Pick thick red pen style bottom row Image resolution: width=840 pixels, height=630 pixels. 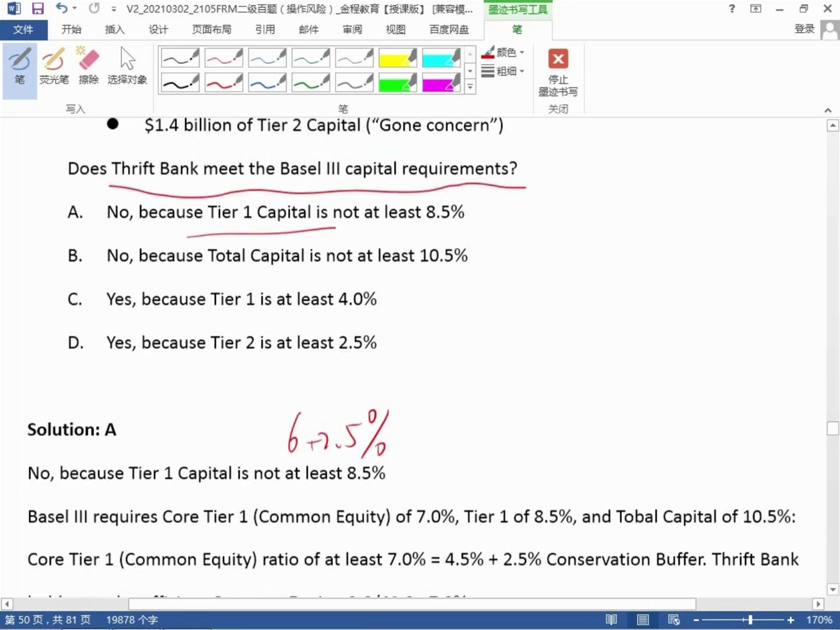coord(224,83)
